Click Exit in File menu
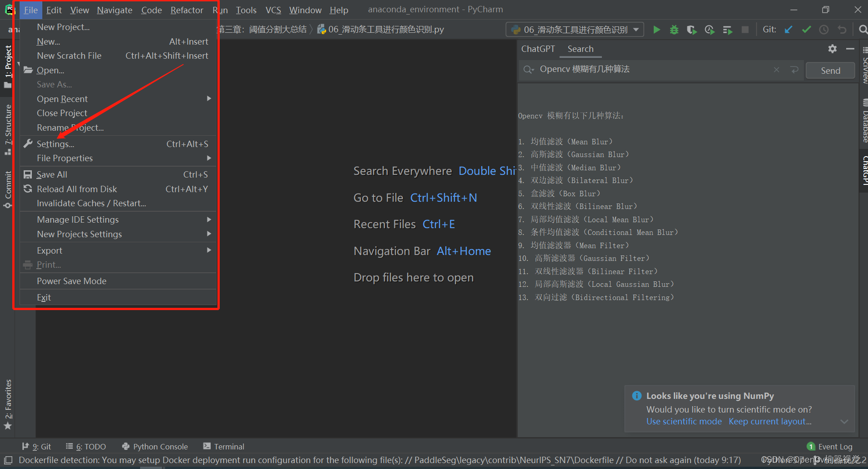Viewport: 868px width, 469px height. point(118,297)
